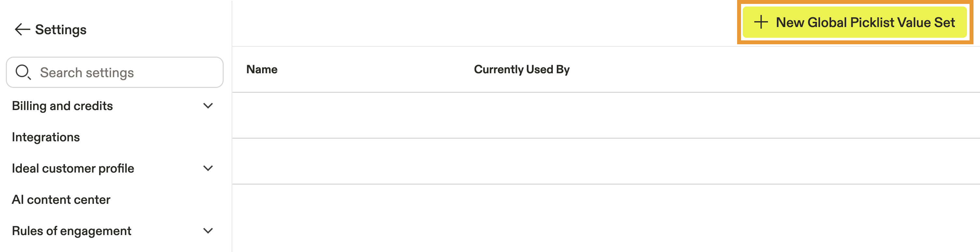Open the Integrations settings section
980x252 pixels.
coord(46,137)
